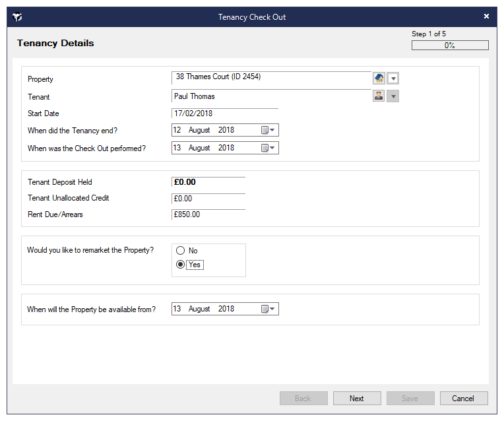Click the Property name field

(x=270, y=77)
